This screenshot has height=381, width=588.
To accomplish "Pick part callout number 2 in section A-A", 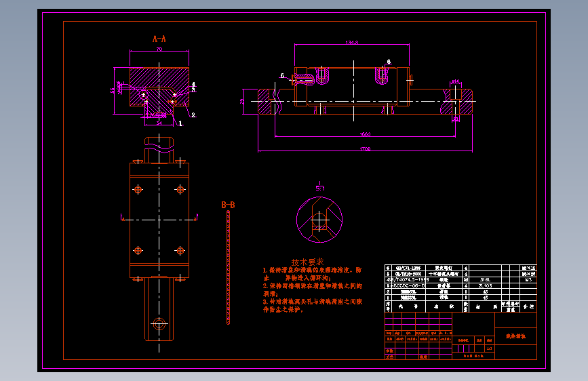I will pyautogui.click(x=193, y=115).
